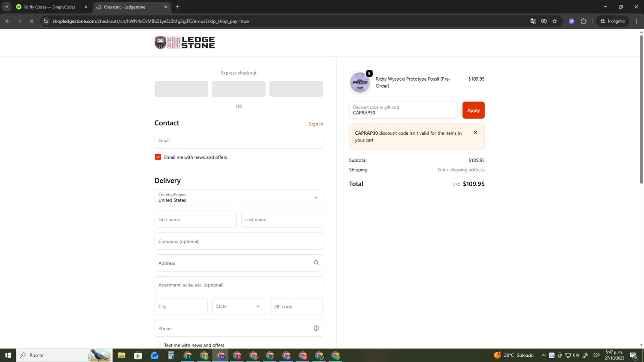Click the Last name field
This screenshot has width=644, height=362.
(282, 220)
